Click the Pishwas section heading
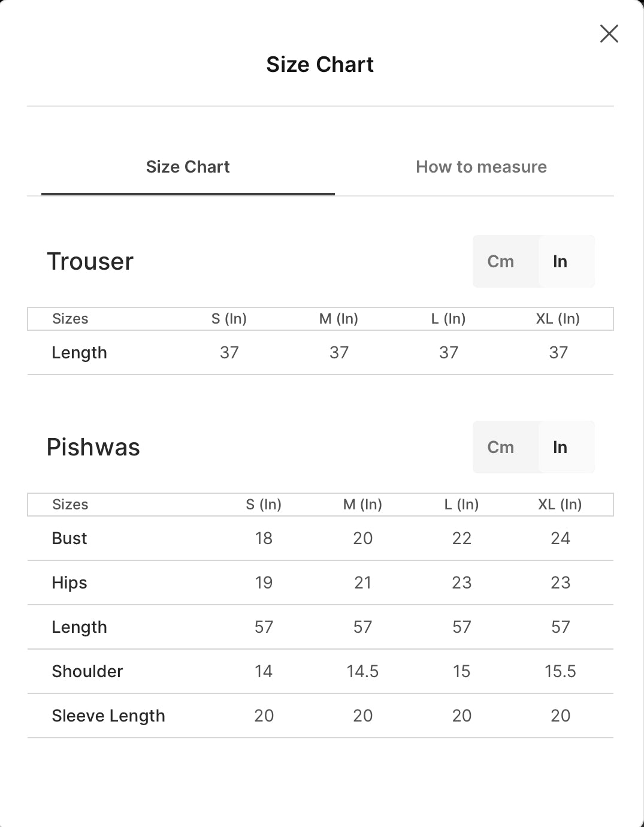The width and height of the screenshot is (644, 827). coord(93,447)
